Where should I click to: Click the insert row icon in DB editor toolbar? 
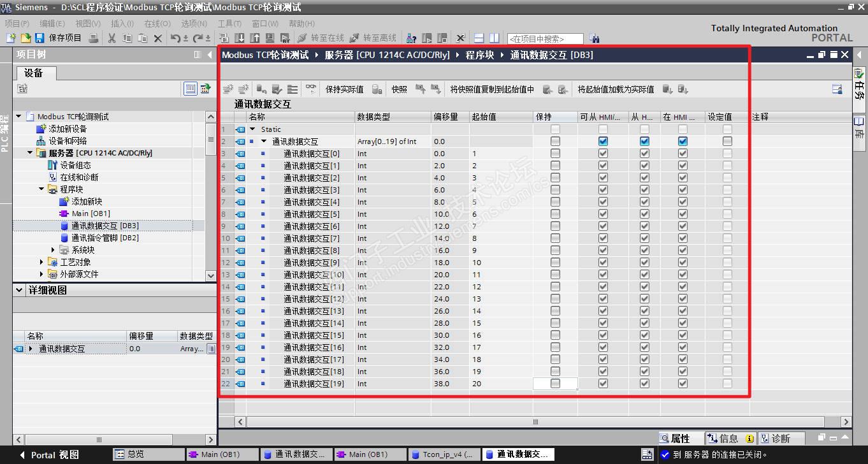[228, 89]
